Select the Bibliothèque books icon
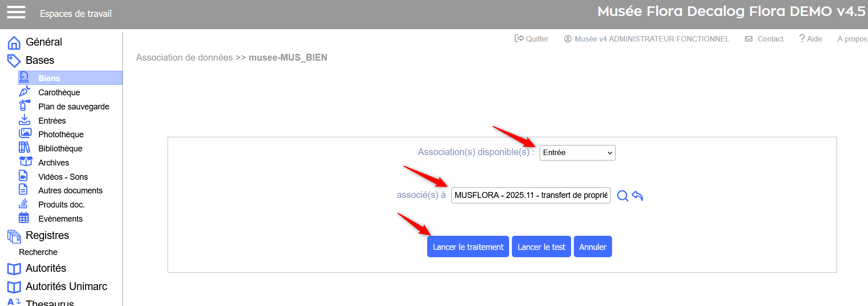The image size is (868, 306). pos(24,148)
